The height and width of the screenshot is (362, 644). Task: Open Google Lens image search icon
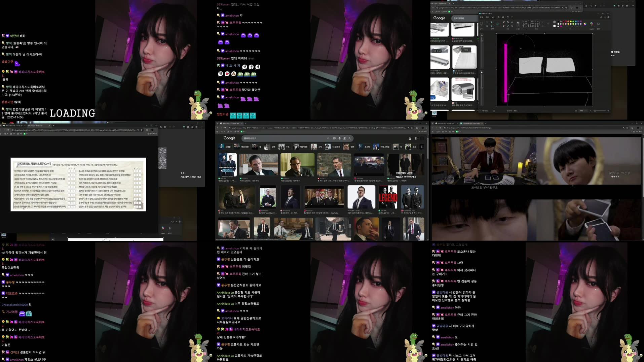pyautogui.click(x=345, y=138)
